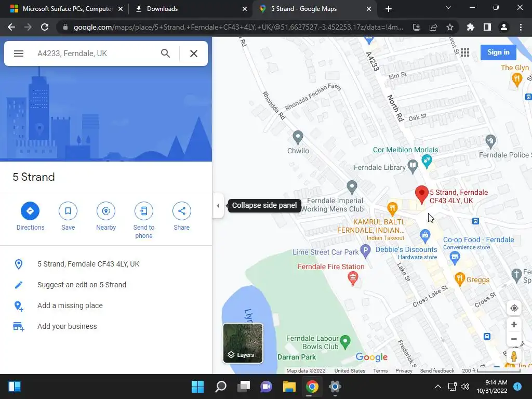
Task: Clear the search box with X icon
Action: [x=193, y=54]
